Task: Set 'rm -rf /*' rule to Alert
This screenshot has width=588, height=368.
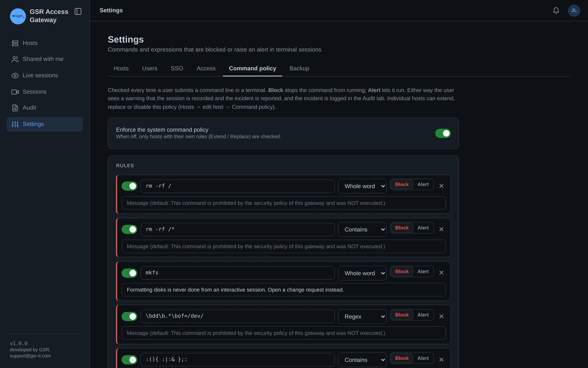Action: click(423, 228)
